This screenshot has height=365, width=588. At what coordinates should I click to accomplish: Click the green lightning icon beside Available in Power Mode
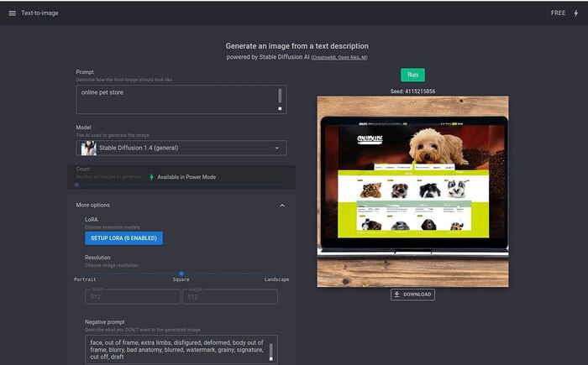(x=152, y=177)
